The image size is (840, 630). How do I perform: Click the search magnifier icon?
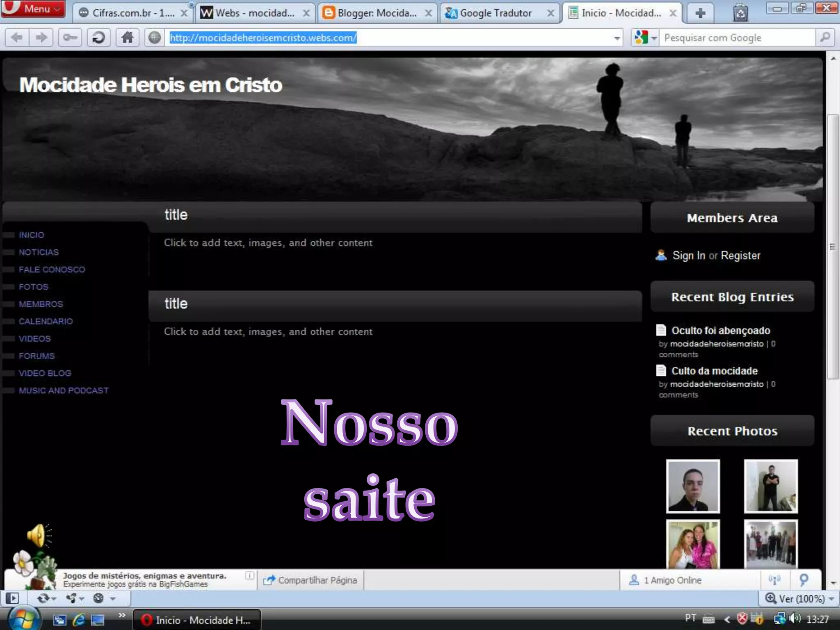pos(825,38)
